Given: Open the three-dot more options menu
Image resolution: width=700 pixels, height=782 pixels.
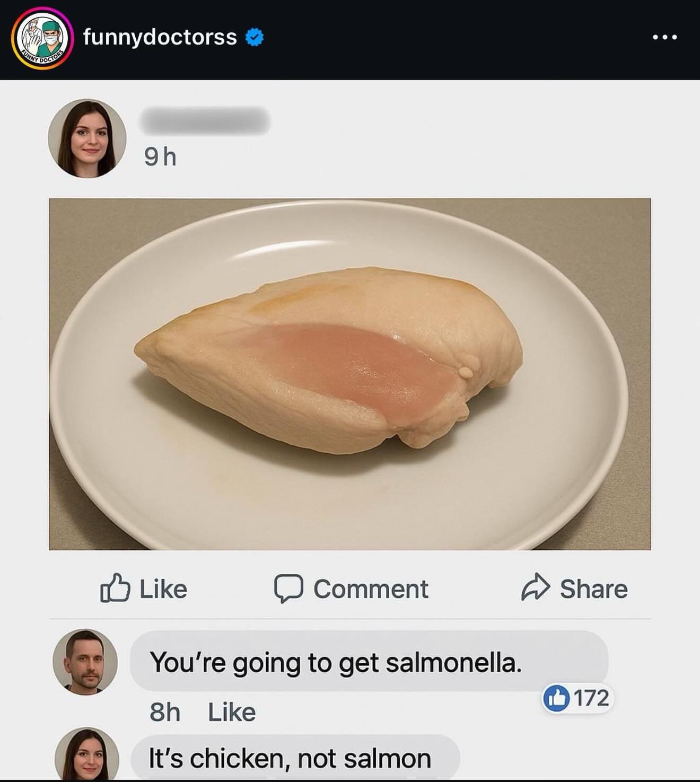Looking at the screenshot, I should 665,37.
